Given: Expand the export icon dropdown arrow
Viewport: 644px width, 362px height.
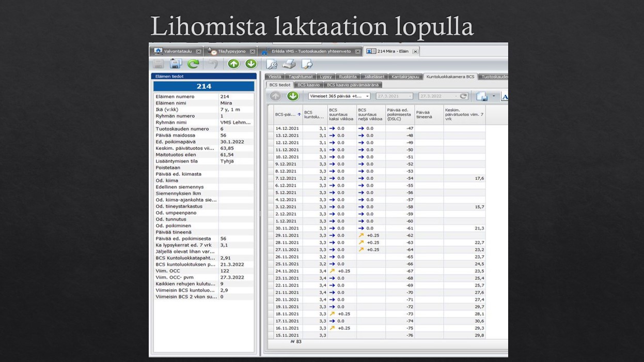Looking at the screenshot, I should coord(493,96).
